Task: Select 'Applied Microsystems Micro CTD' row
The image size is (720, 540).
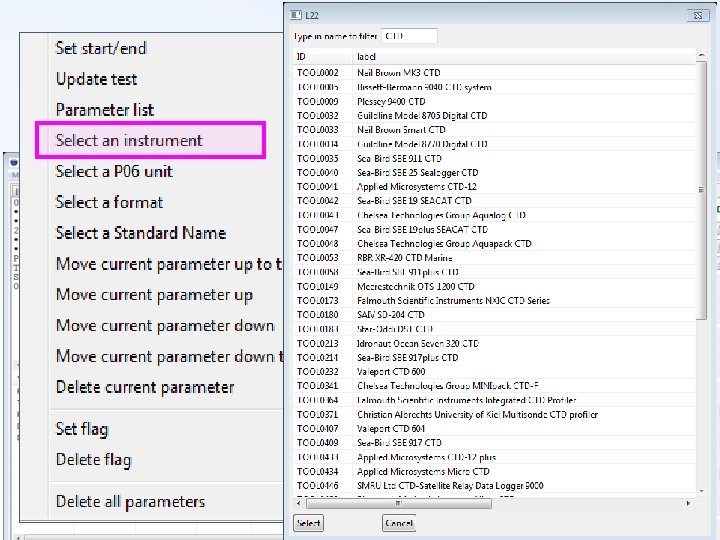Action: pyautogui.click(x=494, y=471)
